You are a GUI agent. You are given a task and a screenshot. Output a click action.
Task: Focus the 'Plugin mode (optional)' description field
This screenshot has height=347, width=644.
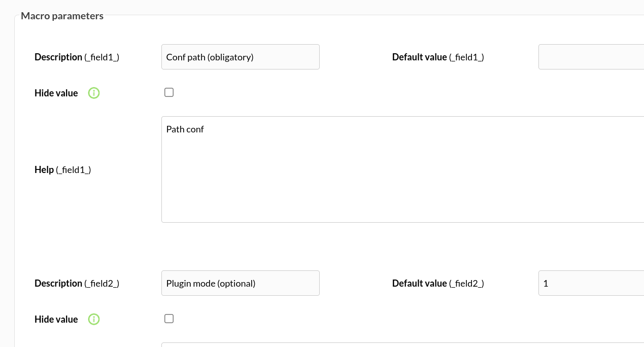(x=241, y=283)
